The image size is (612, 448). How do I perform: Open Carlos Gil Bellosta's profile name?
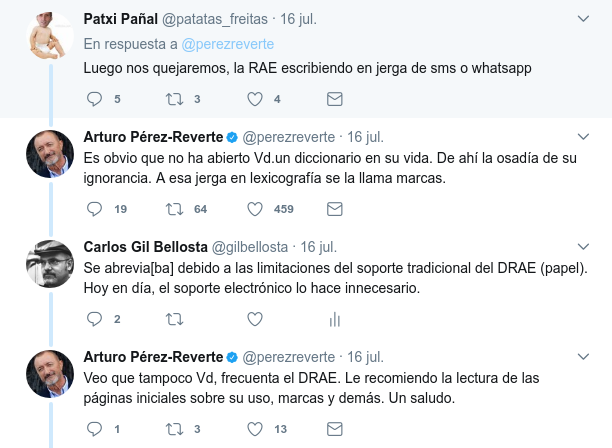click(145, 247)
